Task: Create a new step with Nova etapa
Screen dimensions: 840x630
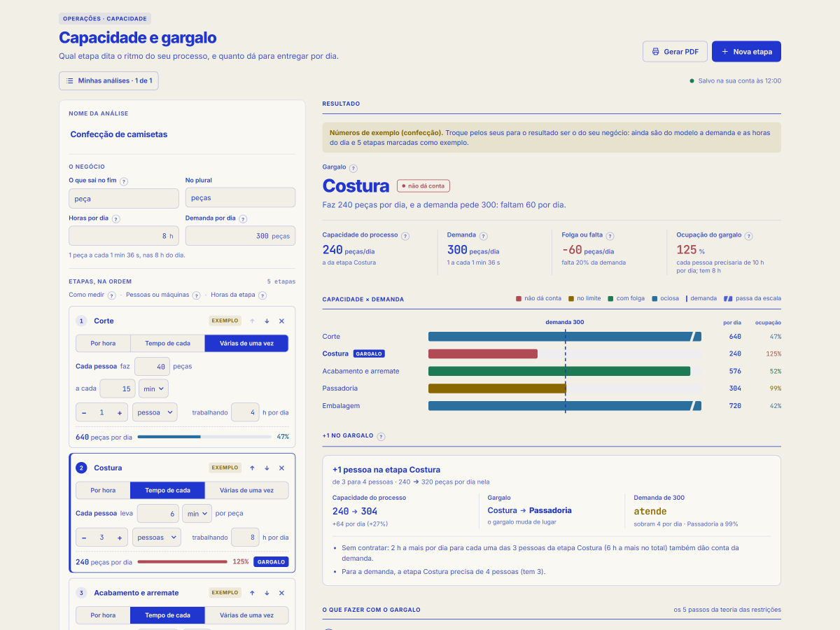Action: pyautogui.click(x=746, y=52)
